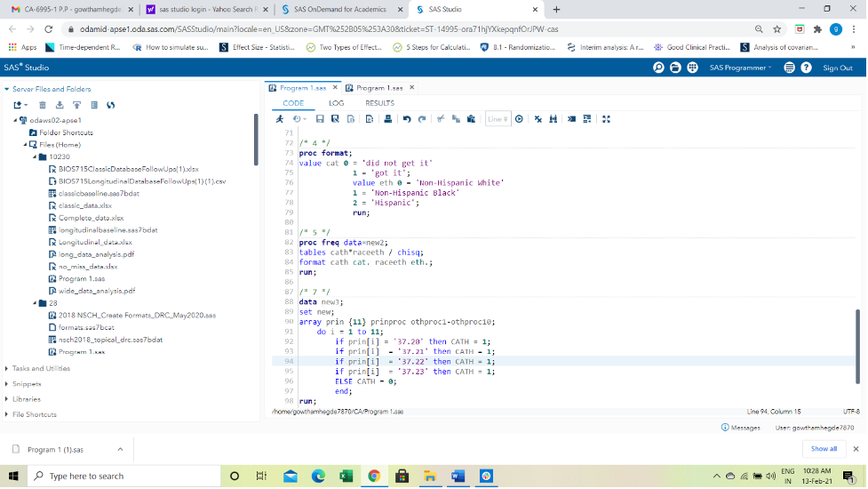Maximize the editor view with the expand icon
Image resolution: width=868 pixels, height=489 pixels.
(x=606, y=119)
